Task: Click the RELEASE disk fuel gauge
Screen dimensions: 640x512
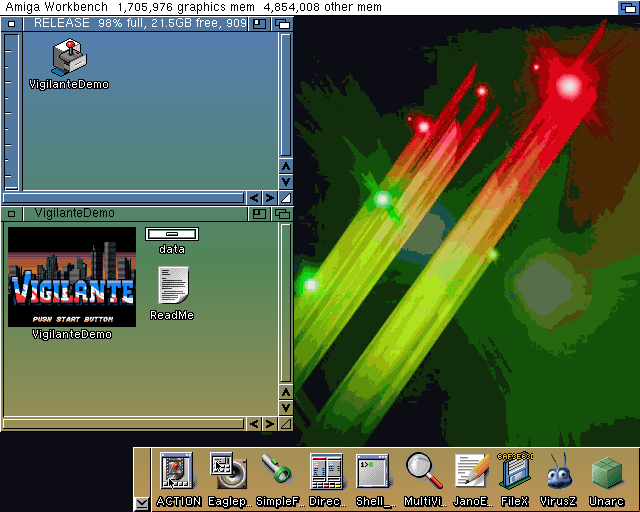Action: click(12, 112)
